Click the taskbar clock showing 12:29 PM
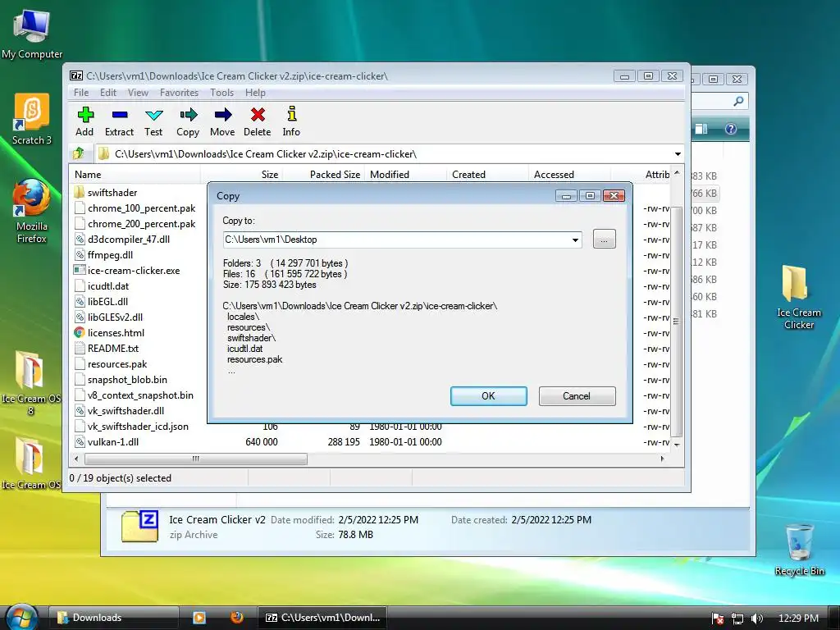The height and width of the screenshot is (630, 840). [x=798, y=619]
